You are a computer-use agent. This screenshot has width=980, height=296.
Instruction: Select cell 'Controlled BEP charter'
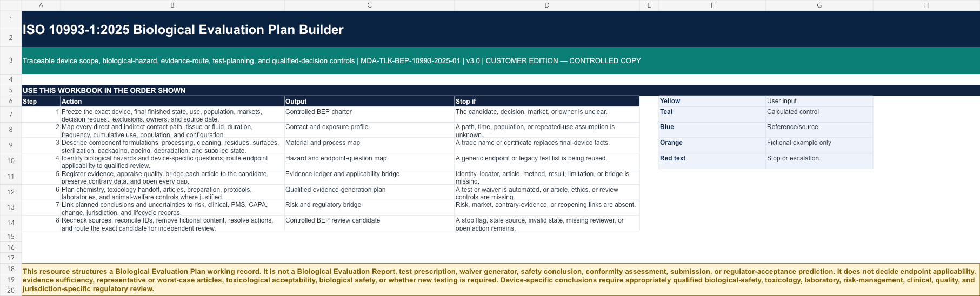369,115
